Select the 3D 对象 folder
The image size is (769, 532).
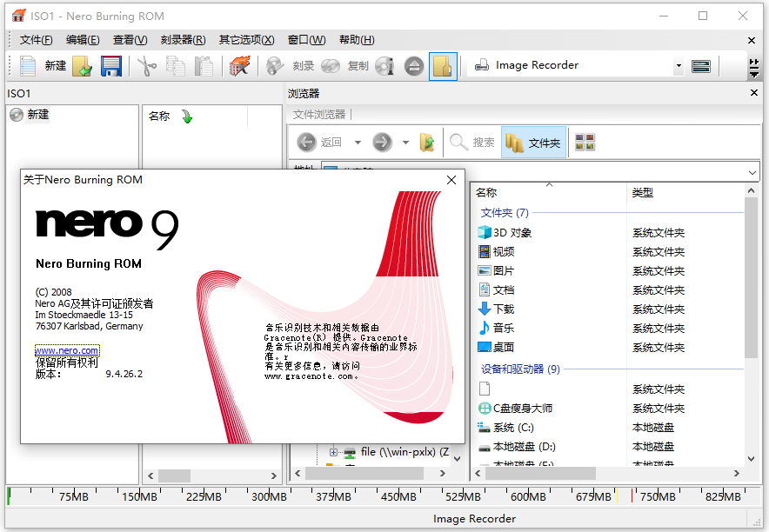[x=512, y=233]
